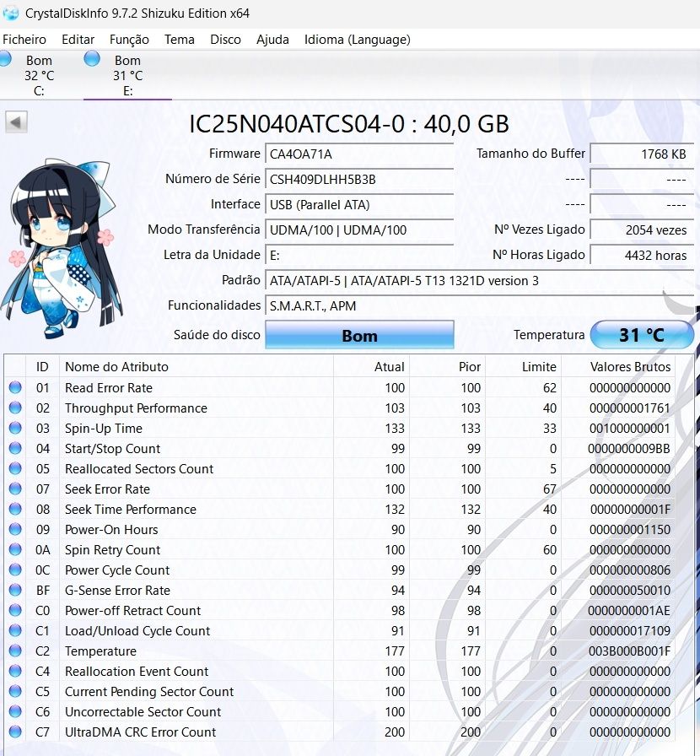
Task: Select the C: drive status orb
Action: point(6,59)
